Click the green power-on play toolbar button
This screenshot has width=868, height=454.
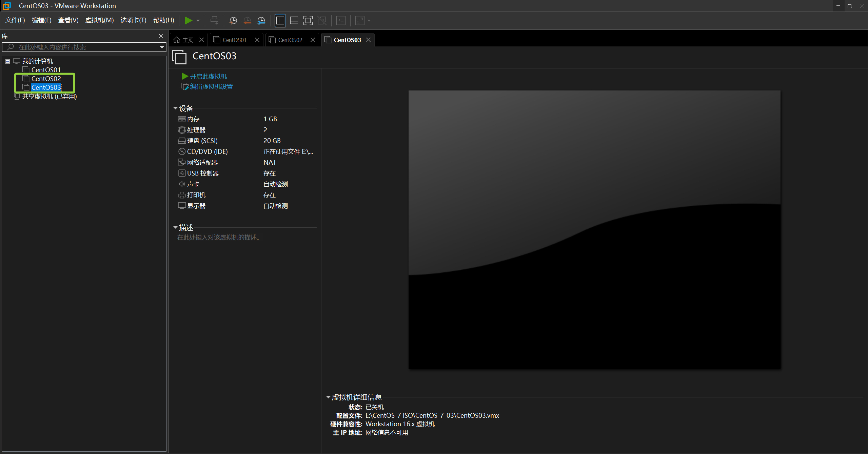(188, 21)
